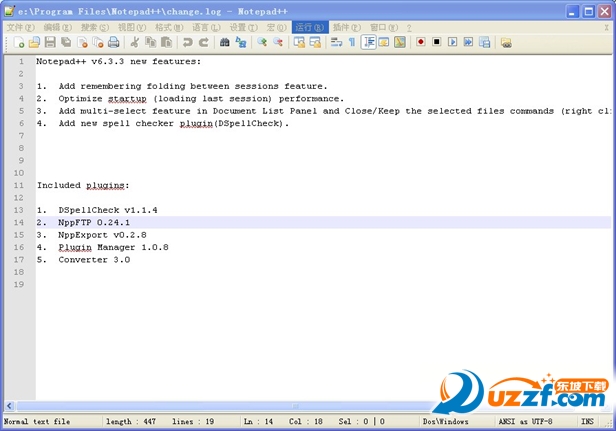The height and width of the screenshot is (431, 616).
Task: Toggle synchronized horizontal scrolling icon
Action: [x=315, y=42]
